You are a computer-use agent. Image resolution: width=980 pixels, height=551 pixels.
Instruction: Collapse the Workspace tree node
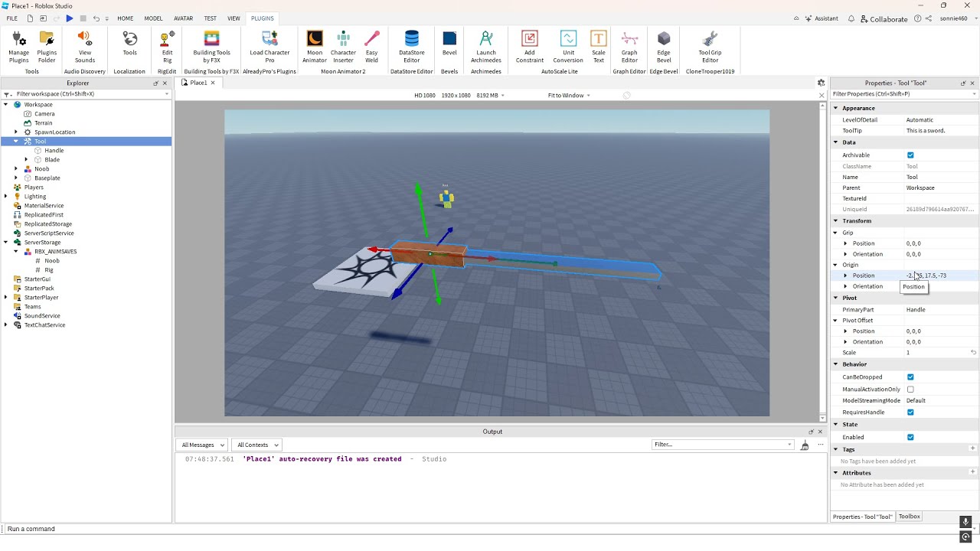coord(6,104)
